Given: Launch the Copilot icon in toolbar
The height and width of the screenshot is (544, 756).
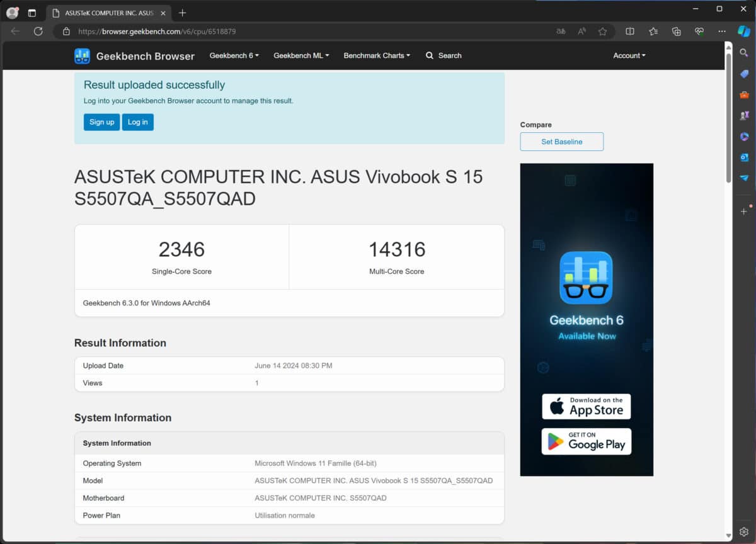Looking at the screenshot, I should click(x=744, y=31).
